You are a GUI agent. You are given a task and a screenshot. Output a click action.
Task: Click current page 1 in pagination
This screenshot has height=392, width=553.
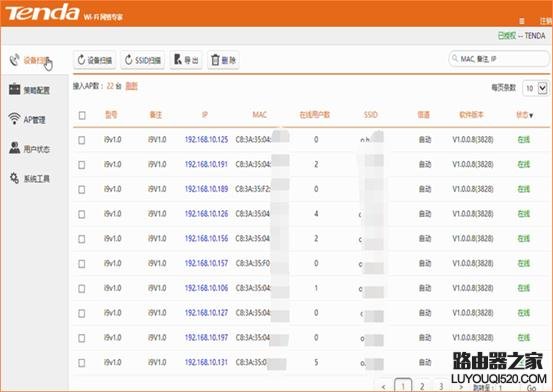pos(403,386)
